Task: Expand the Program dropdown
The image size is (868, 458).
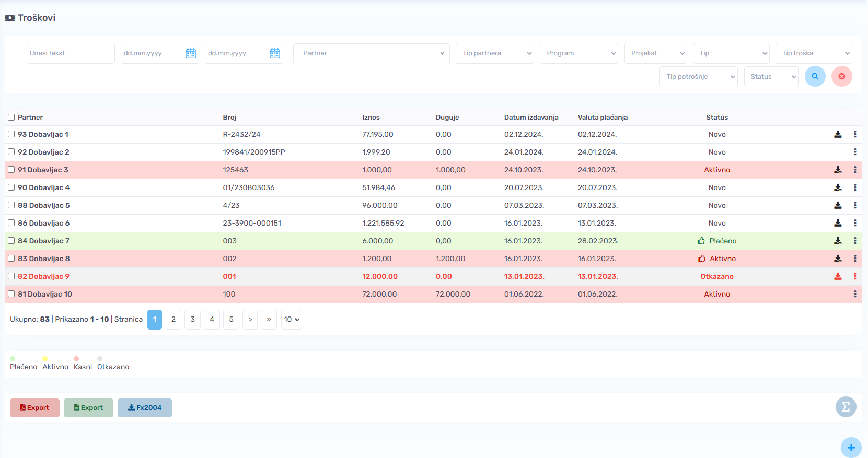Action: pos(578,53)
